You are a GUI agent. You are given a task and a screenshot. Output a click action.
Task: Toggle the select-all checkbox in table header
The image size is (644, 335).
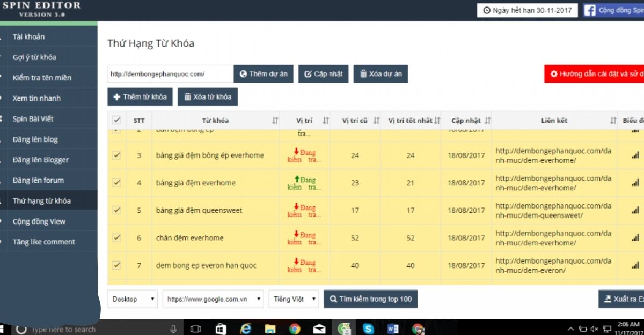point(116,120)
